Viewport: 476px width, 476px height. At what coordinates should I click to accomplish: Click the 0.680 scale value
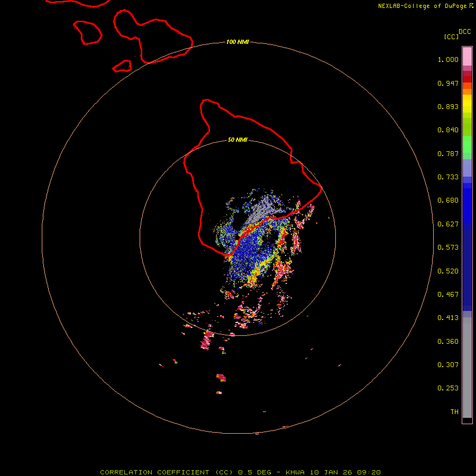(x=448, y=200)
